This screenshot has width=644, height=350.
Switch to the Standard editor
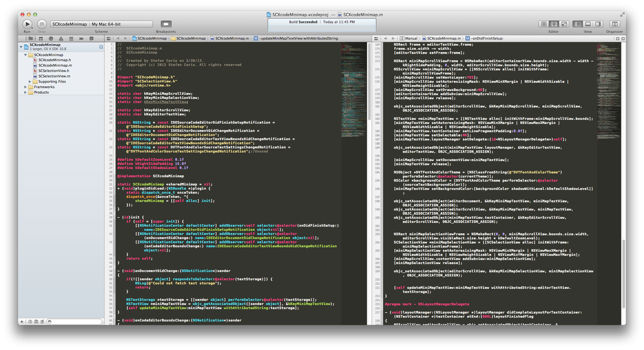(x=544, y=24)
